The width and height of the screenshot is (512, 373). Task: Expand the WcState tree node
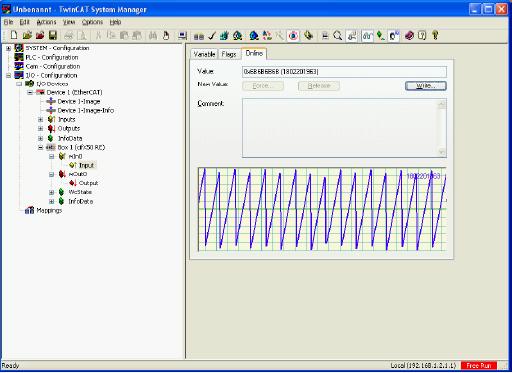click(x=52, y=192)
